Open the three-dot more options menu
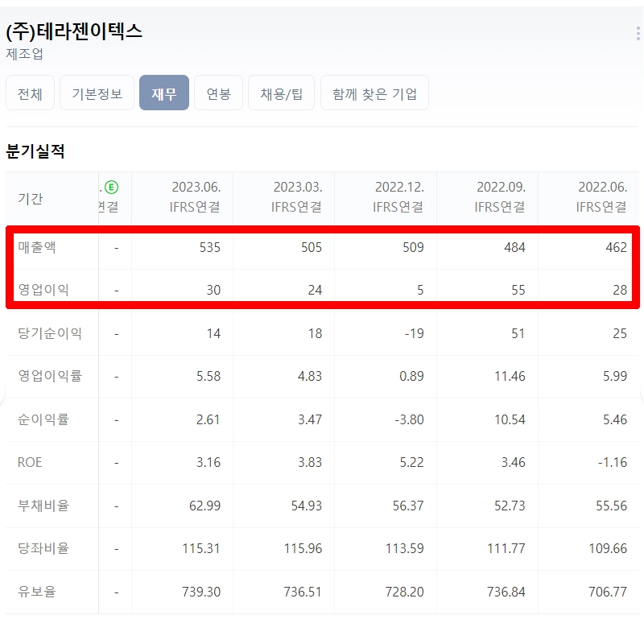Viewport: 644px width, 644px height. (x=638, y=33)
